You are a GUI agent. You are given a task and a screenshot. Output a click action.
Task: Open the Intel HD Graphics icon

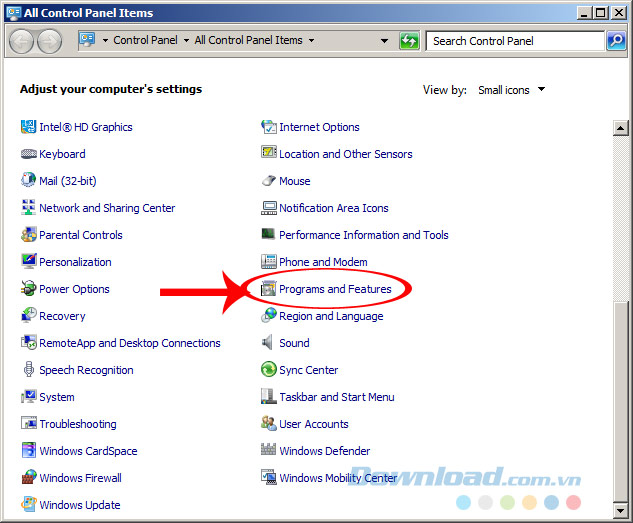click(x=28, y=127)
